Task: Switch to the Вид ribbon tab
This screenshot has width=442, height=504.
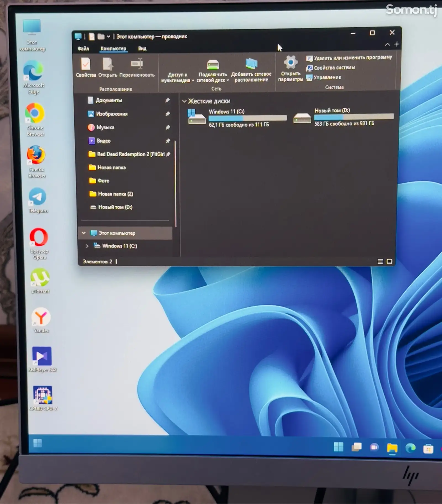Action: tap(142, 49)
